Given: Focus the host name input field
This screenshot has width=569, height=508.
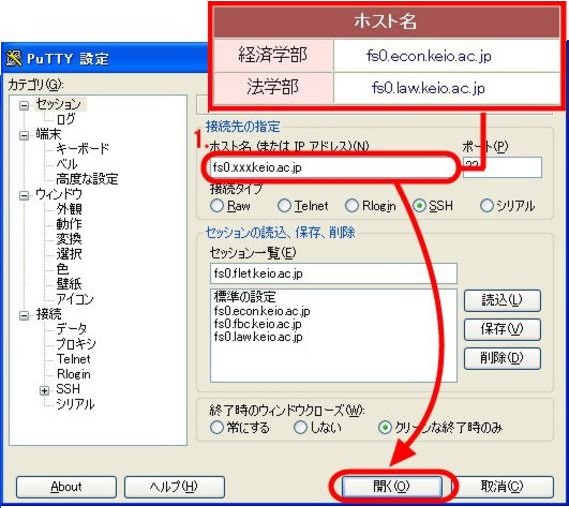Looking at the screenshot, I should point(332,168).
